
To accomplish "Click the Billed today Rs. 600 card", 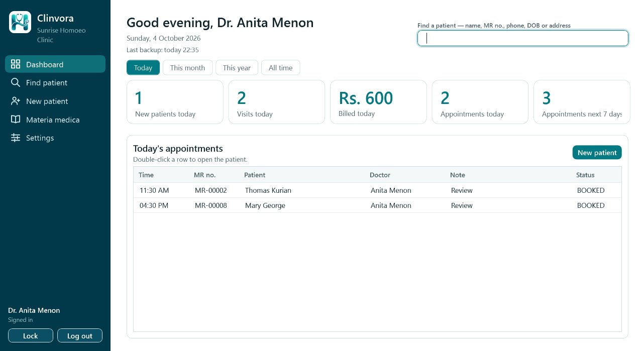I will (378, 102).
